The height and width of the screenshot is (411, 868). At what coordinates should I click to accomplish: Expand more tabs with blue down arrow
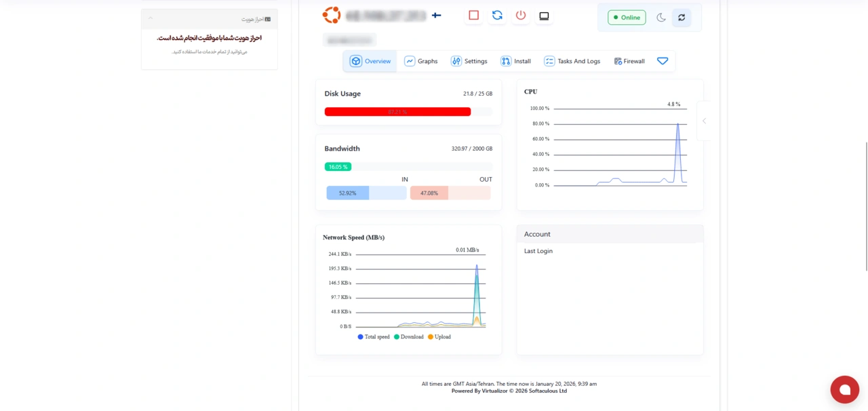[663, 61]
